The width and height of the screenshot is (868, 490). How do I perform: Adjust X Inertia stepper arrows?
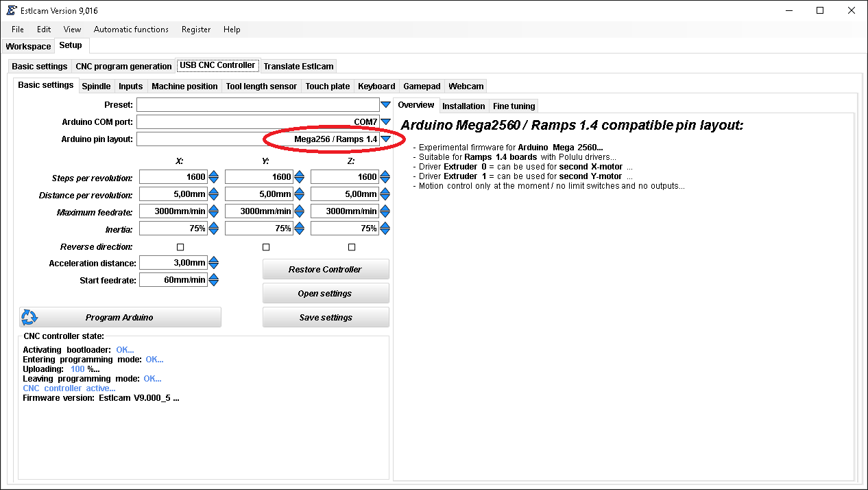click(x=213, y=229)
